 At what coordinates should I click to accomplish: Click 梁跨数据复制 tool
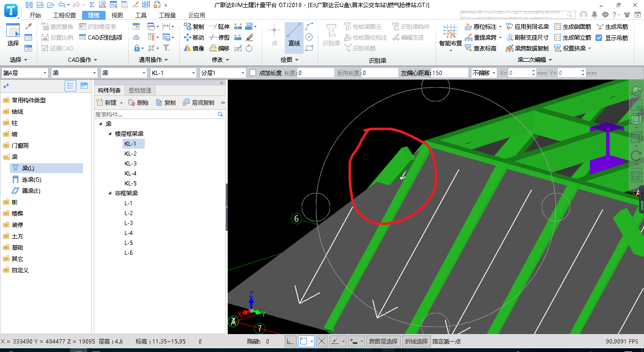coord(527,48)
